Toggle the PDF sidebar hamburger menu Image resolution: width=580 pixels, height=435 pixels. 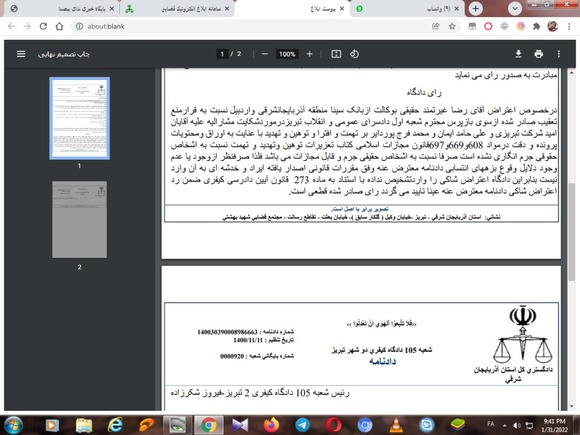(21, 54)
